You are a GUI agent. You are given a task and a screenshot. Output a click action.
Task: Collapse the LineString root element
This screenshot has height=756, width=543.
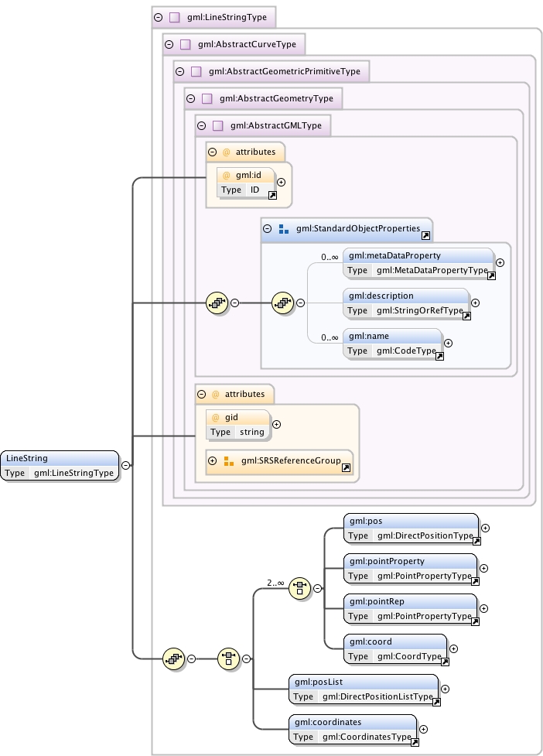[x=126, y=465]
